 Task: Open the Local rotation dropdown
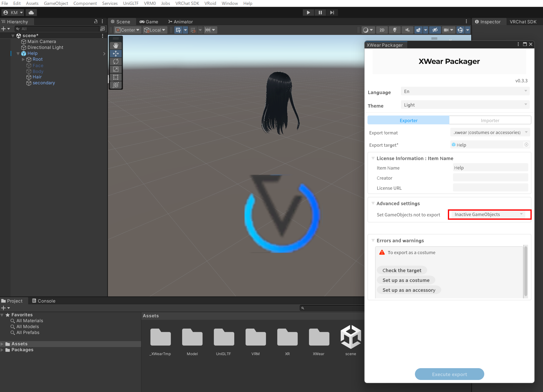point(155,30)
